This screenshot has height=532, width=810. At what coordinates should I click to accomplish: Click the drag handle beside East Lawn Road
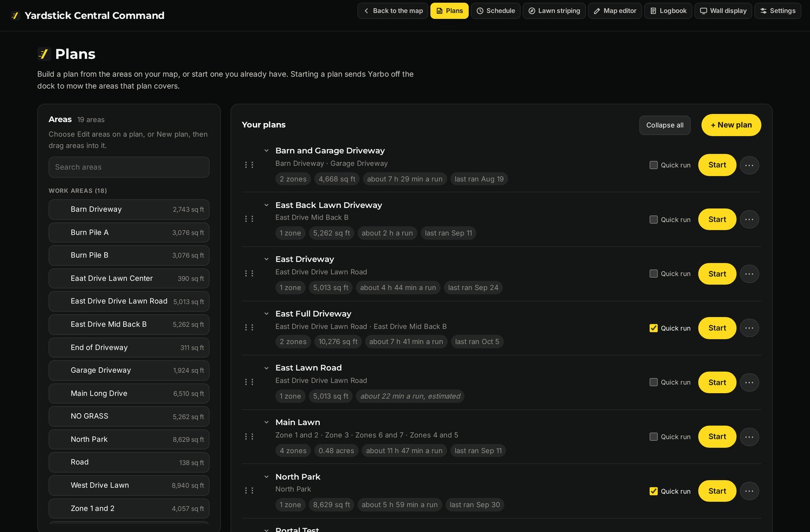click(249, 382)
